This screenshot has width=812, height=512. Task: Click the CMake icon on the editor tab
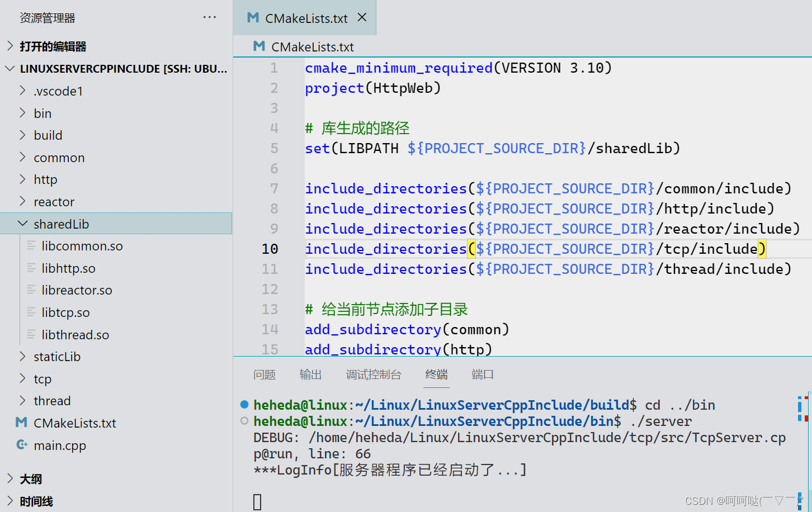click(x=253, y=18)
